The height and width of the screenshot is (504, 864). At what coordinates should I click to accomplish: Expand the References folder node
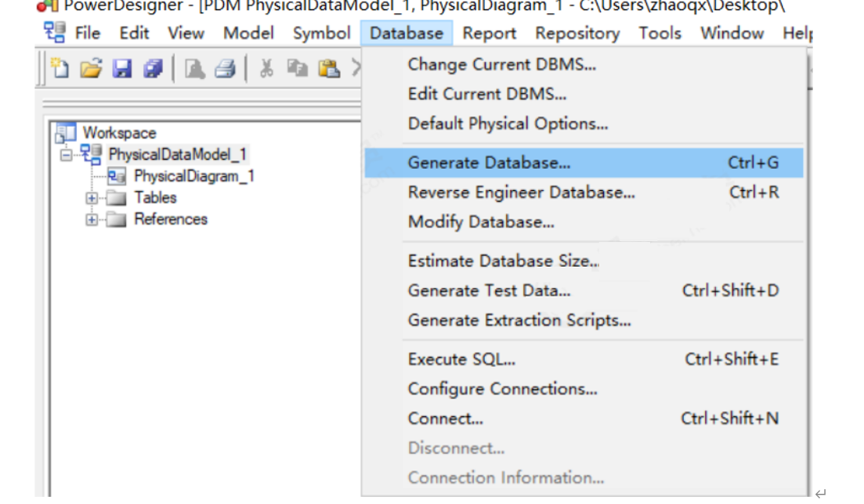point(92,219)
